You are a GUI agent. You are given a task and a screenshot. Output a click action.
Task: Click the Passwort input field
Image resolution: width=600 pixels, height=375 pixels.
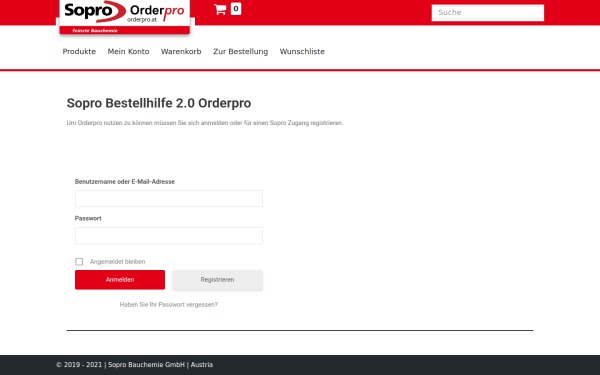[x=169, y=236]
